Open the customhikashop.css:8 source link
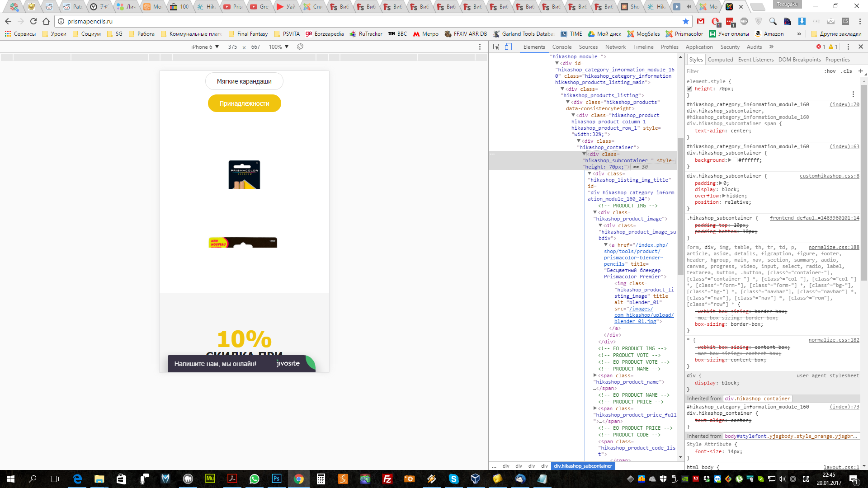The width and height of the screenshot is (868, 488). click(x=829, y=176)
